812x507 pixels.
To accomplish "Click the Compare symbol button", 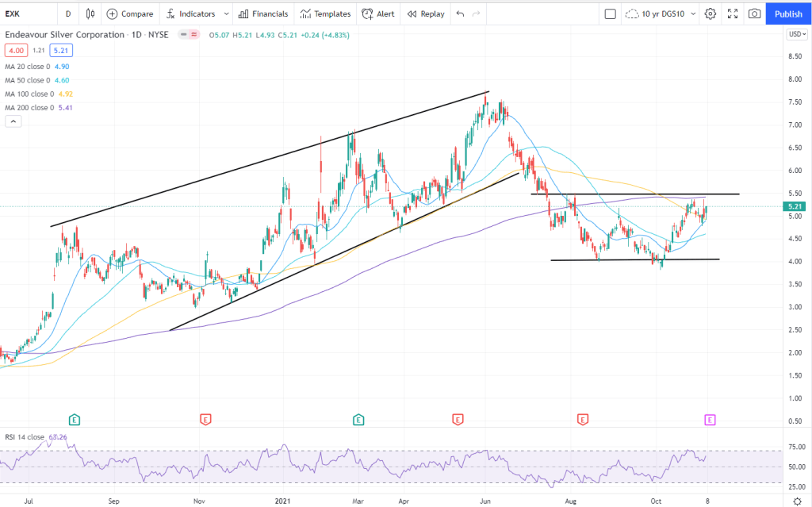I will pos(130,13).
